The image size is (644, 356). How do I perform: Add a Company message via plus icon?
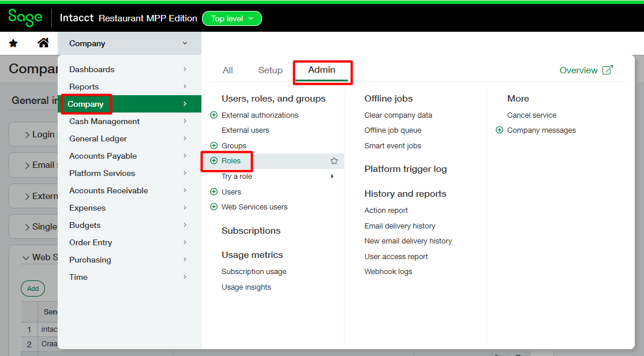(499, 130)
